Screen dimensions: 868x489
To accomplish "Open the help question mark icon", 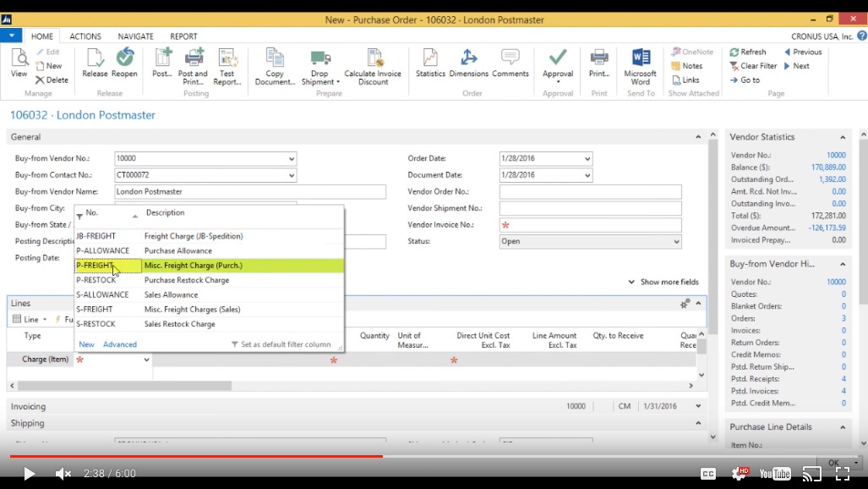I will [x=861, y=36].
